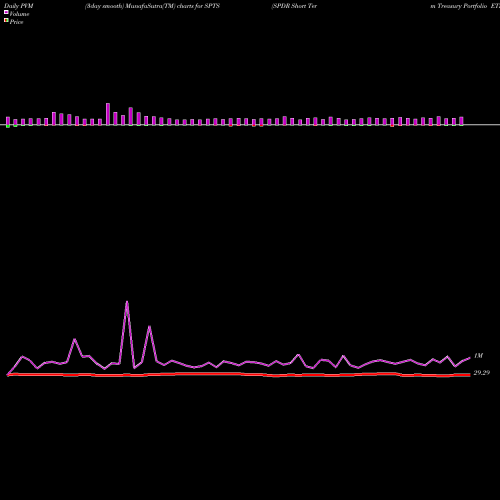Select the 'Volume' legend label
The width and height of the screenshot is (500, 500).
[x=19, y=14]
